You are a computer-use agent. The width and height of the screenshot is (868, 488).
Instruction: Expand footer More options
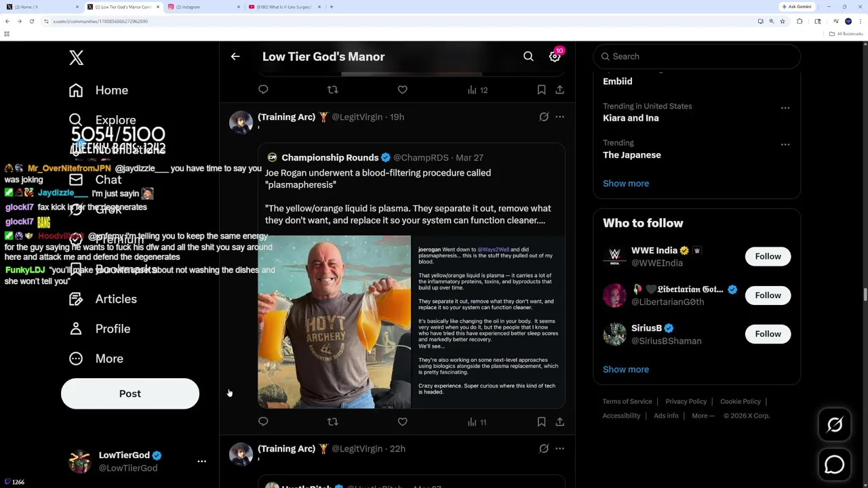(703, 415)
